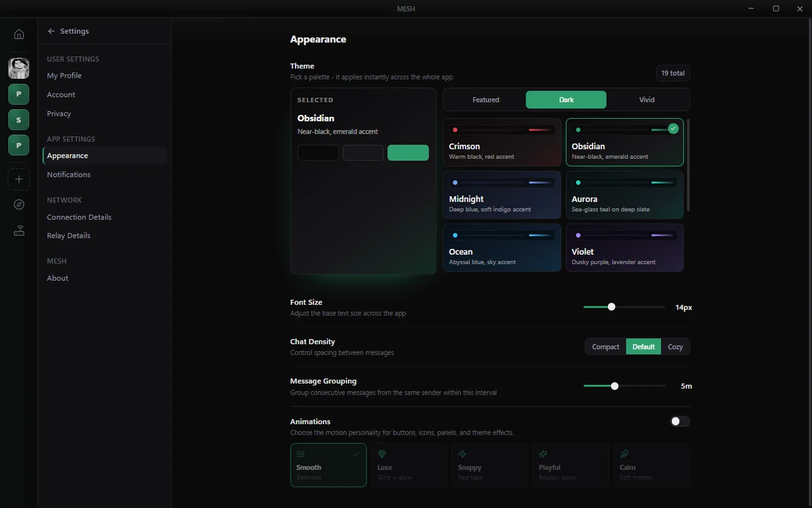
Task: Click the Font Size slider handle
Action: [612, 307]
